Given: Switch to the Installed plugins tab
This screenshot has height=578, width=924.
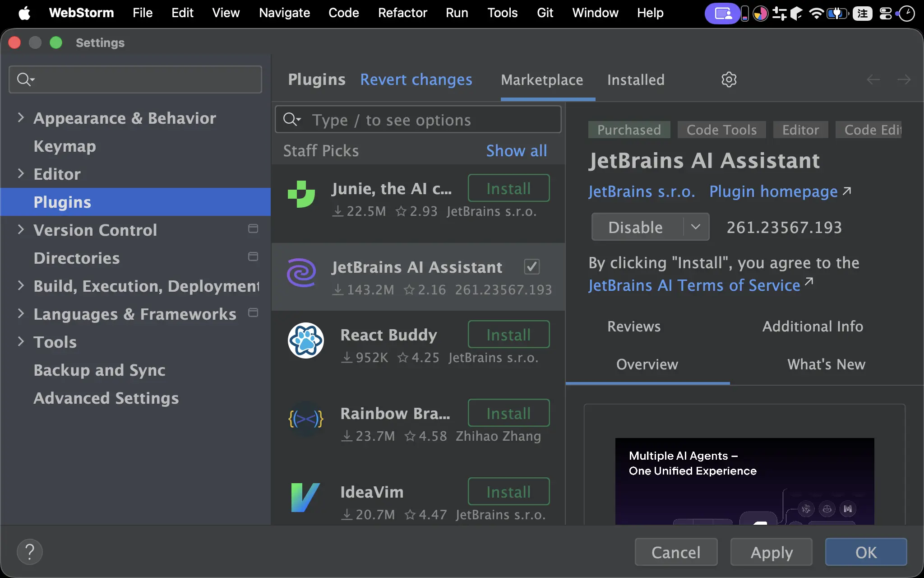Looking at the screenshot, I should point(636,80).
